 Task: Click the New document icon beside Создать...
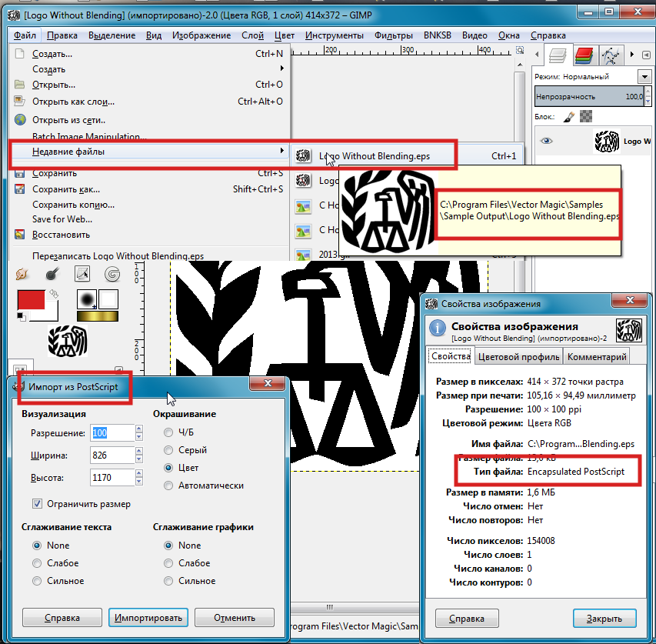(19, 54)
